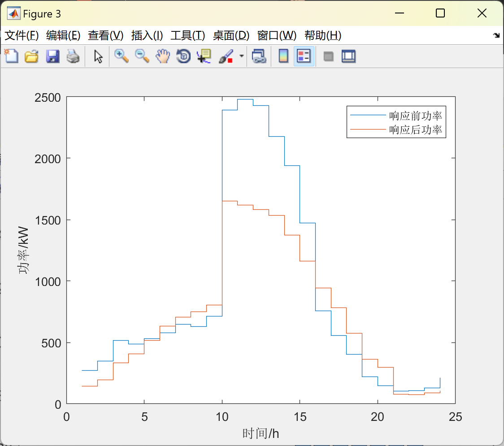Click y-axis tick label 1500
504x446 pixels.
pos(48,221)
